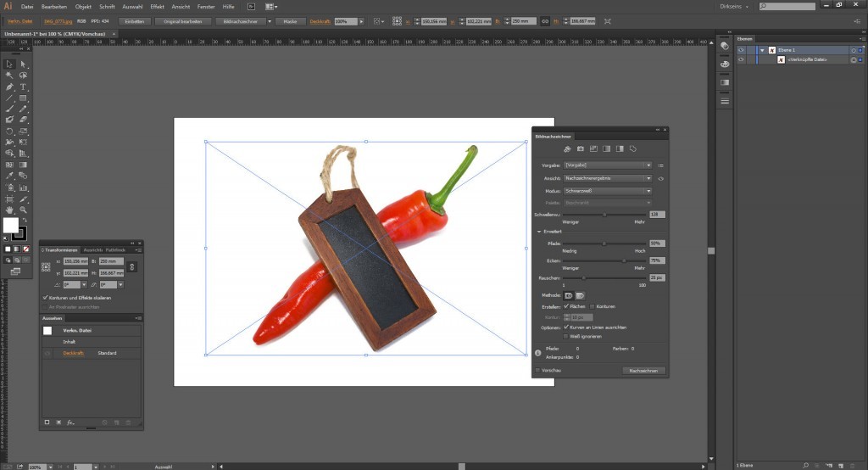
Task: Open the workspace arrangement dropdown in menu bar
Action: click(271, 7)
